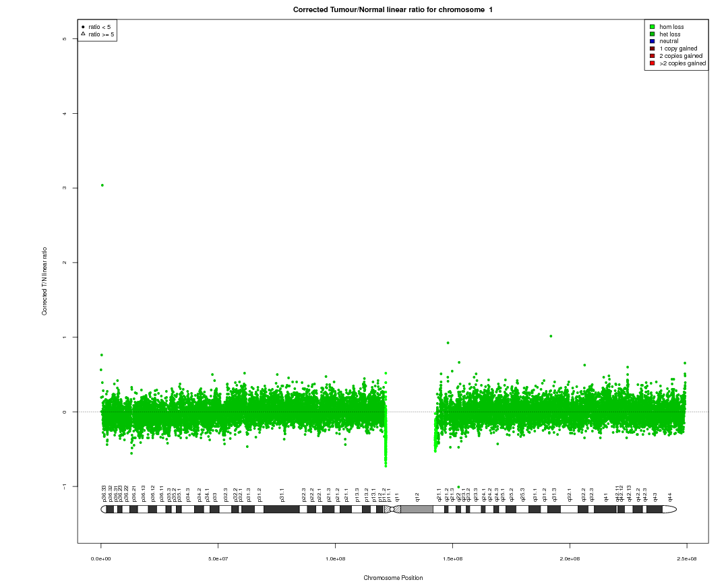The width and height of the screenshot is (728, 582).
Task: Click the q32.1 cytoband label
Action: (x=570, y=494)
